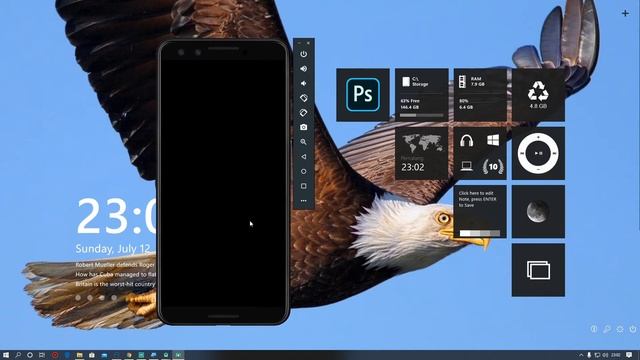This screenshot has width=640, height=360.
Task: Click the red circular app icon on taskbar
Action: (55, 355)
